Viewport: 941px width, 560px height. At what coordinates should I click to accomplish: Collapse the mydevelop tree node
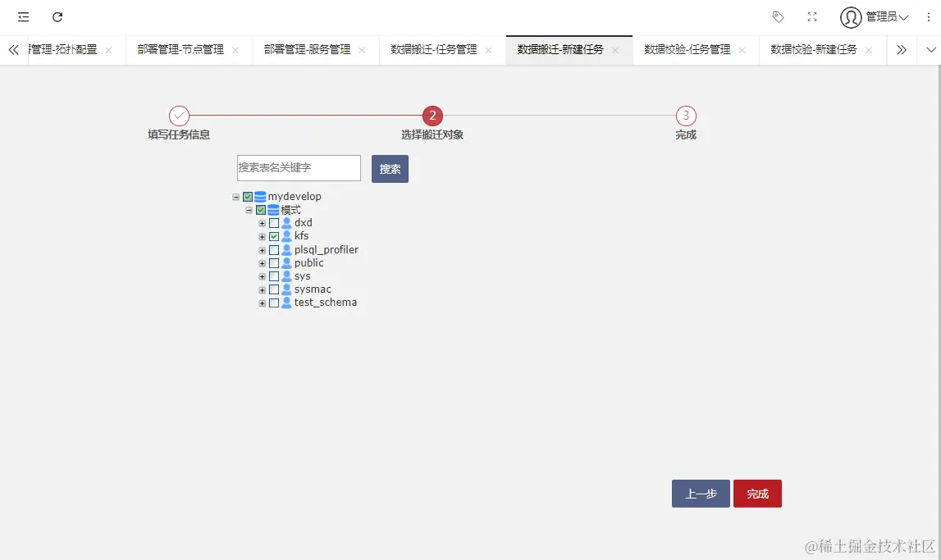point(235,197)
